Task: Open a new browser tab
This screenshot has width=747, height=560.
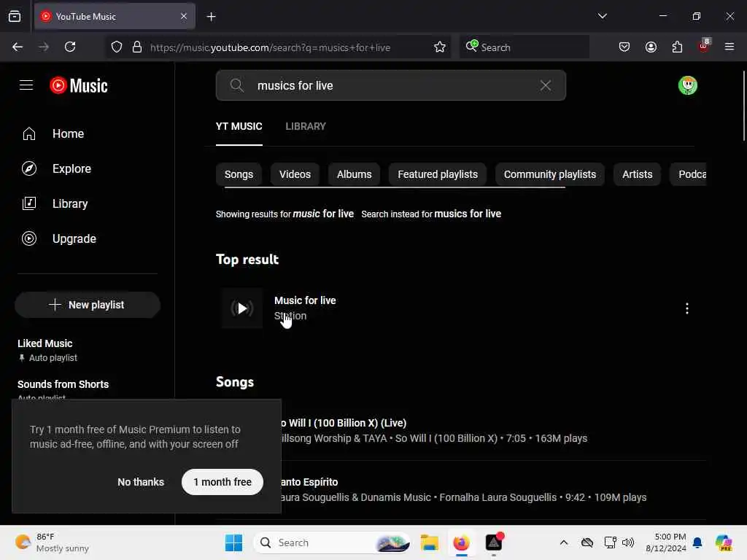Action: (211, 17)
